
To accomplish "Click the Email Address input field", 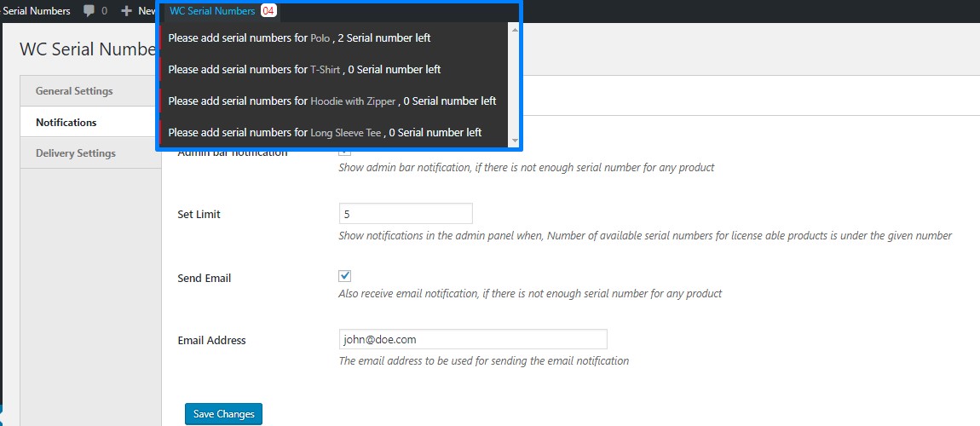I will 472,339.
